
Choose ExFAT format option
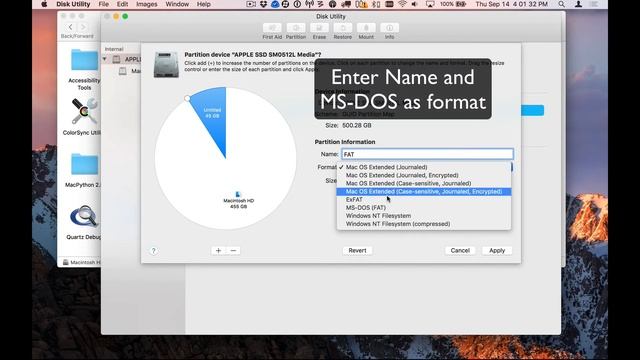click(x=424, y=200)
